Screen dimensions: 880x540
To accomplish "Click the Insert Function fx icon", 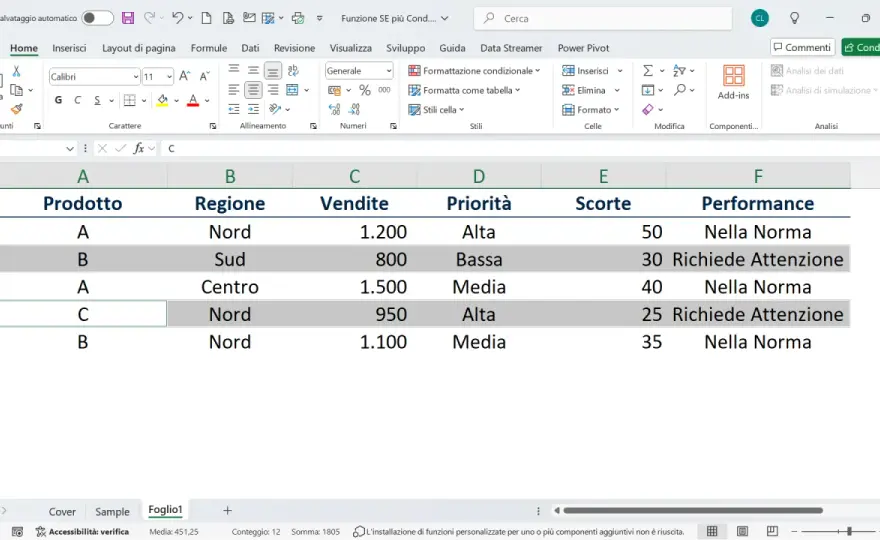I will coord(139,148).
